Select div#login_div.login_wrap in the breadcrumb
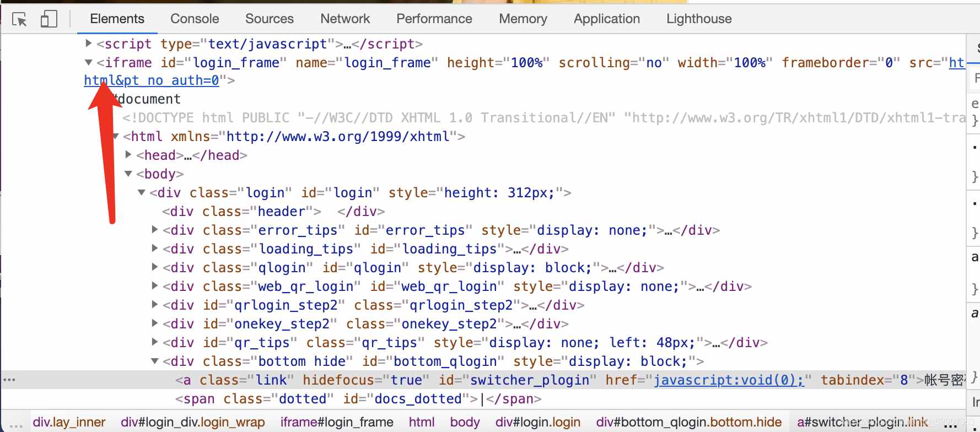Viewport: 980px width, 432px height. pos(193,423)
